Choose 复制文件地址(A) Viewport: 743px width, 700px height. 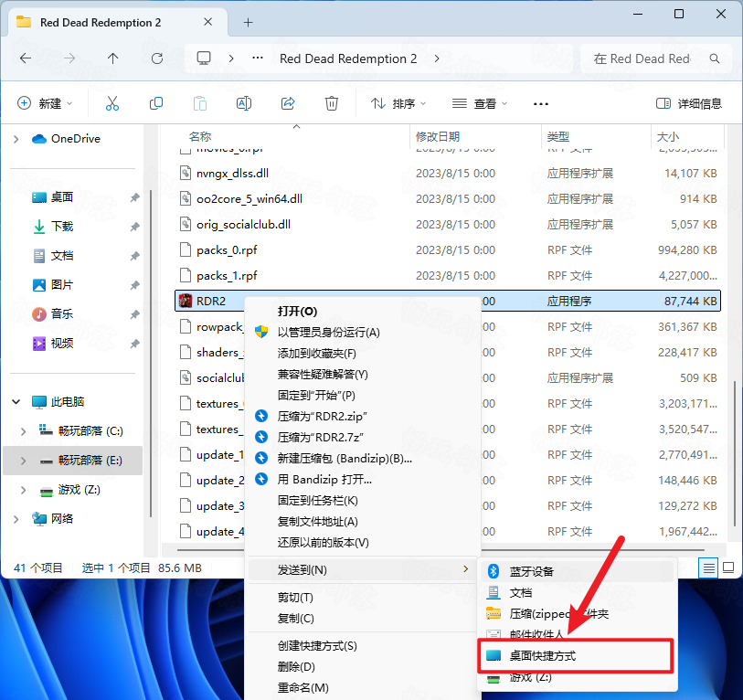click(x=363, y=521)
